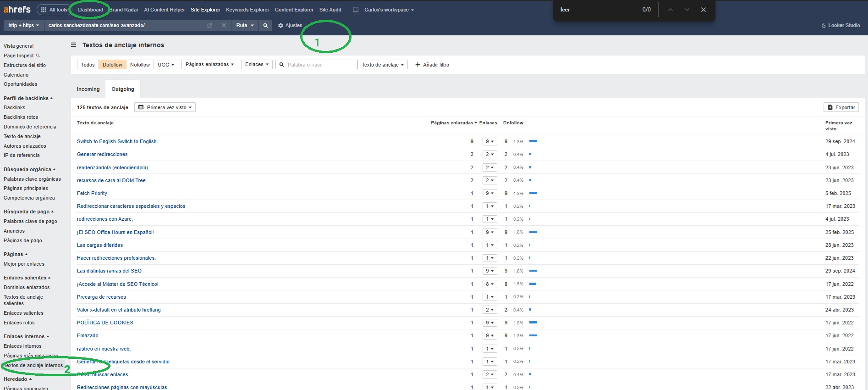Open Texto de anclaje search scope dropdown
868x390 pixels.
click(x=383, y=65)
